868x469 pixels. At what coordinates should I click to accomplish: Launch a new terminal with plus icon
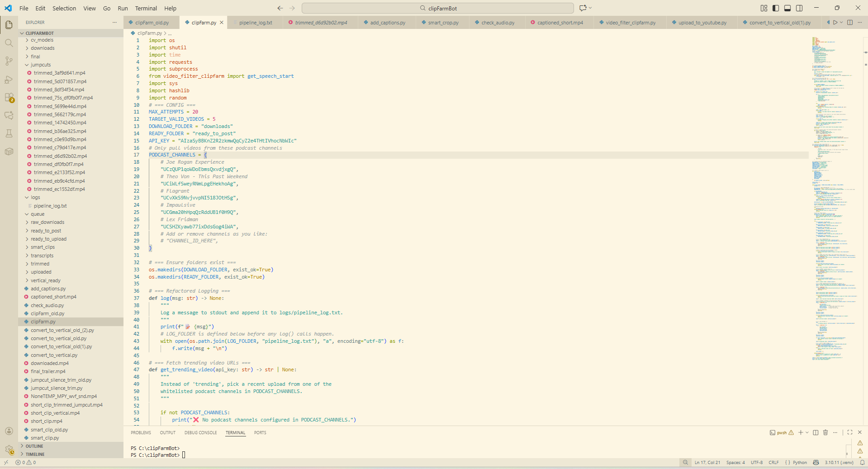click(800, 433)
